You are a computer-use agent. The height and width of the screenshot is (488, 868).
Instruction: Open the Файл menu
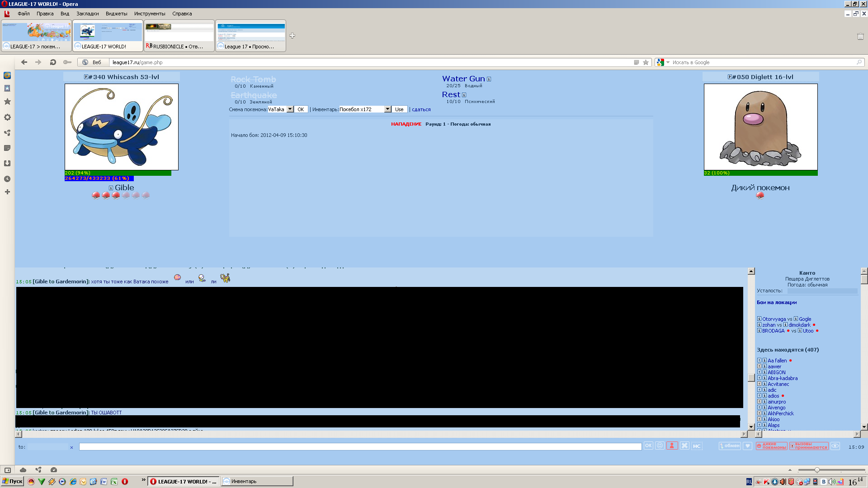point(24,14)
